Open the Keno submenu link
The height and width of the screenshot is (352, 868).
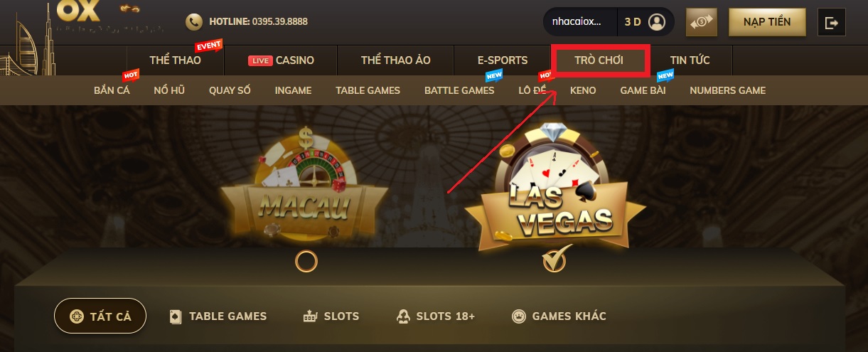(x=583, y=90)
